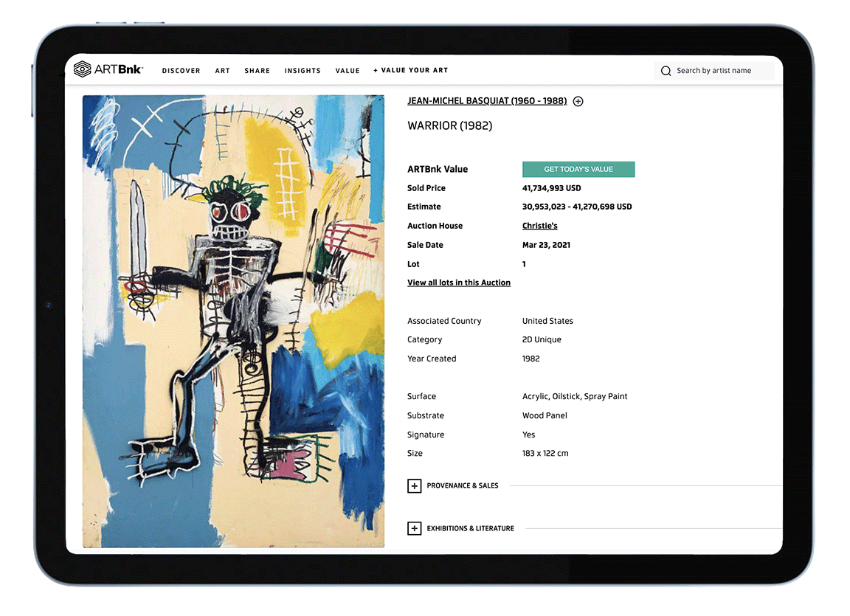850x616 pixels.
Task: Click the Lot number value 1
Action: coord(524,264)
